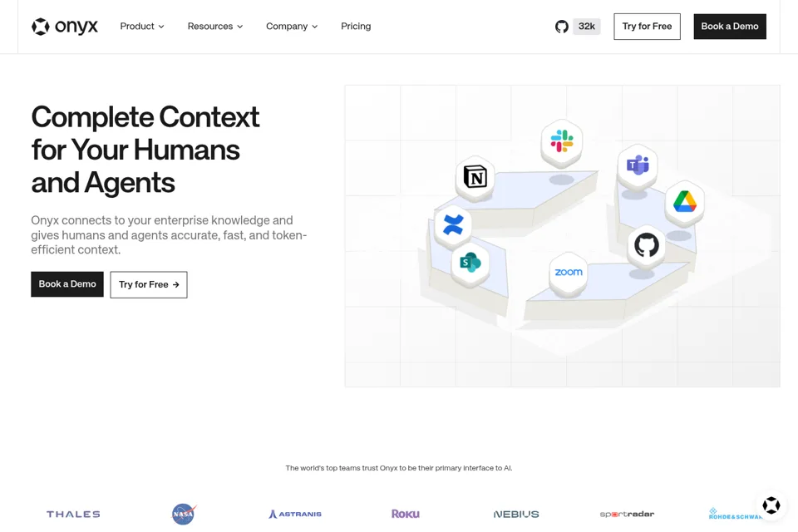Click the GitHub icon in the illustration
Image resolution: width=798 pixels, height=532 pixels.
[x=647, y=245]
